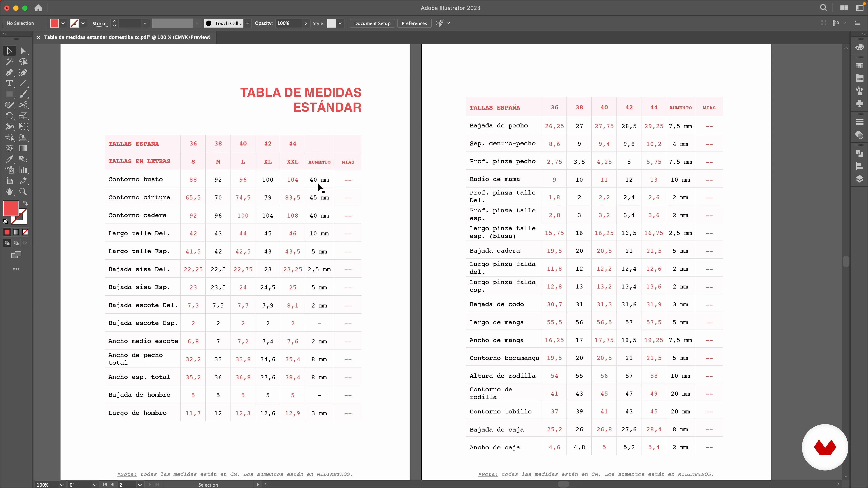Open the fill color dropdown in control bar
The width and height of the screenshot is (868, 488).
click(x=63, y=23)
